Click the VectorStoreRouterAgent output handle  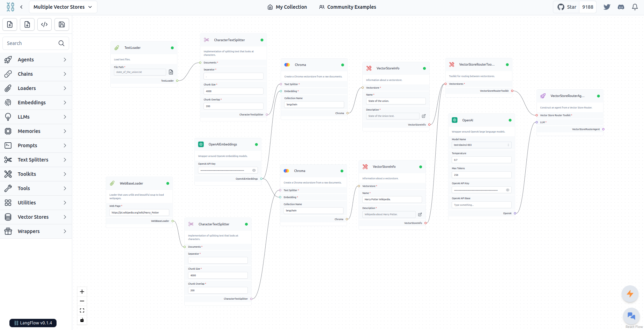pyautogui.click(x=604, y=129)
